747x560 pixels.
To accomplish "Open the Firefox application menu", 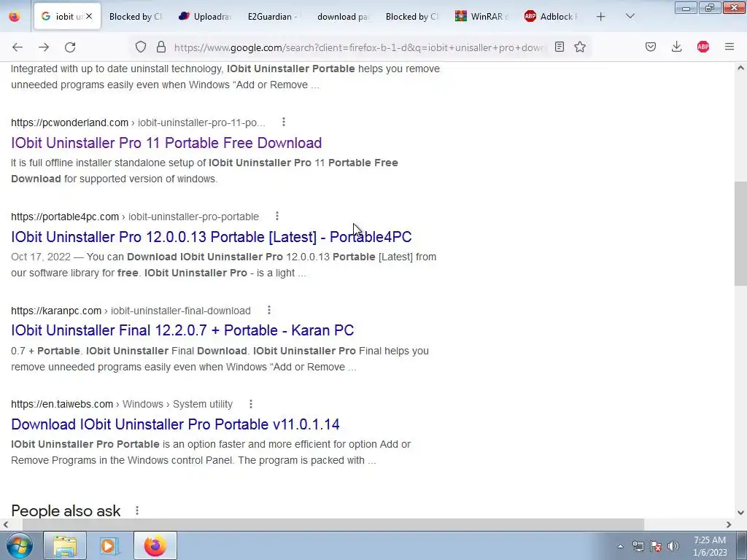I will [729, 47].
